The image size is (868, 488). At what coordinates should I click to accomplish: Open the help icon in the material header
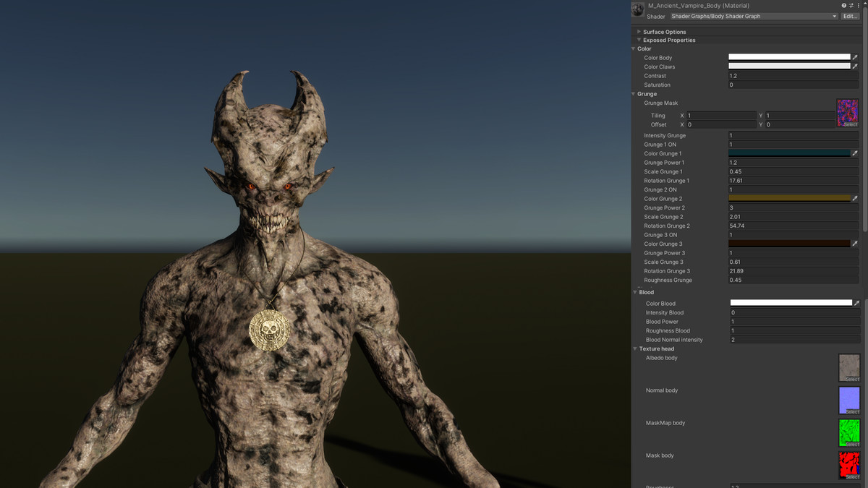pyautogui.click(x=843, y=5)
